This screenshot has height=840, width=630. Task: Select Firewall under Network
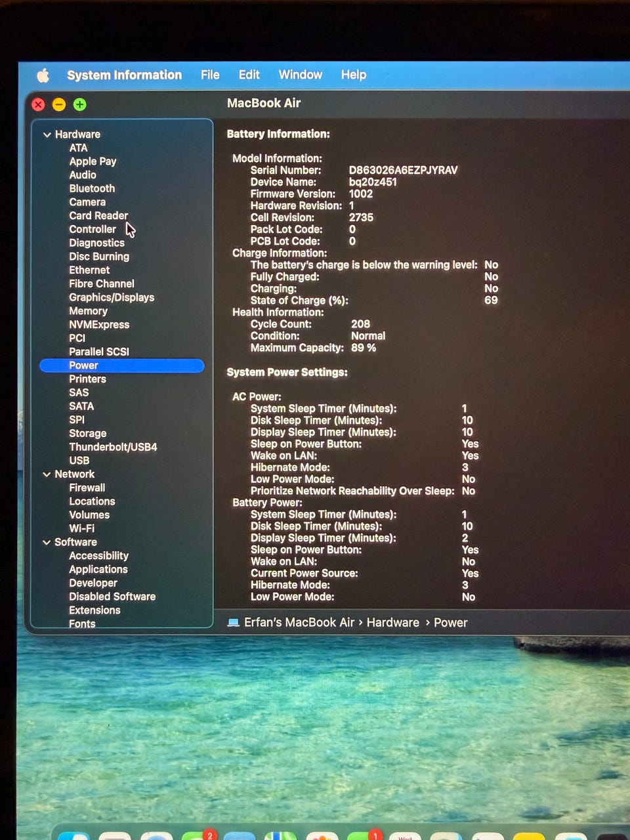pos(87,488)
